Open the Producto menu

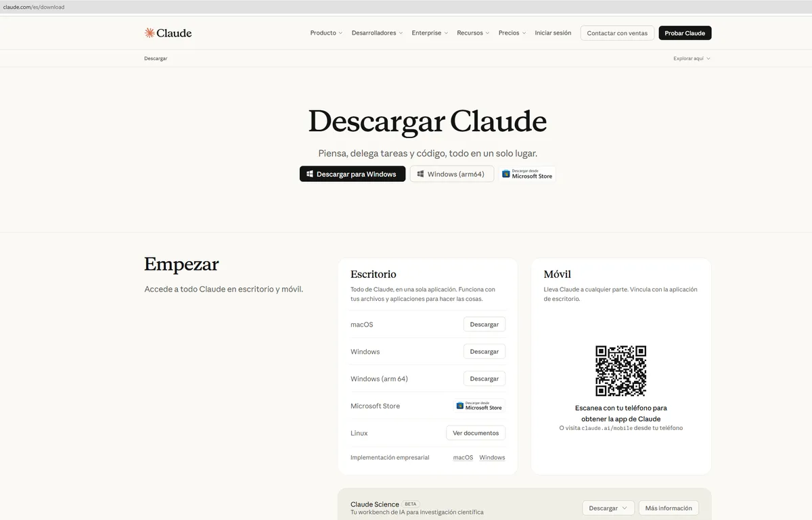[326, 33]
